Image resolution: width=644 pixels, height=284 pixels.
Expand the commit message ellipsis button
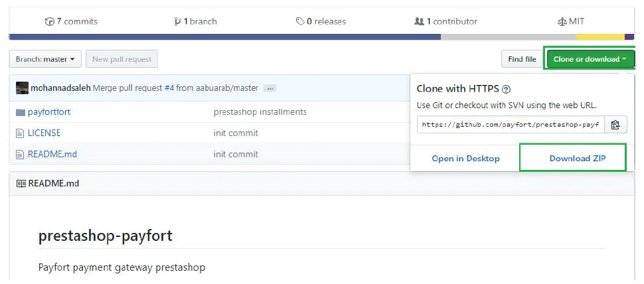[270, 88]
